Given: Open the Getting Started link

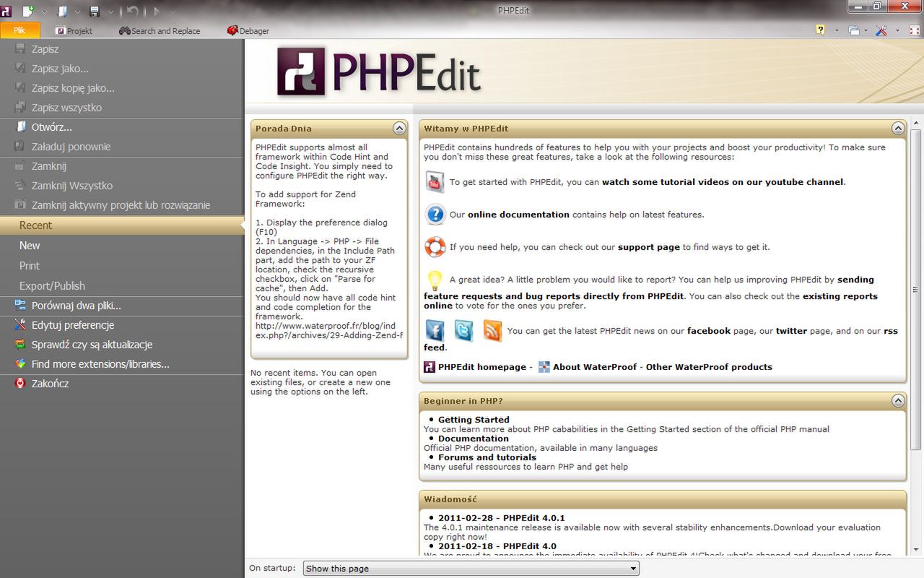Looking at the screenshot, I should click(x=474, y=420).
